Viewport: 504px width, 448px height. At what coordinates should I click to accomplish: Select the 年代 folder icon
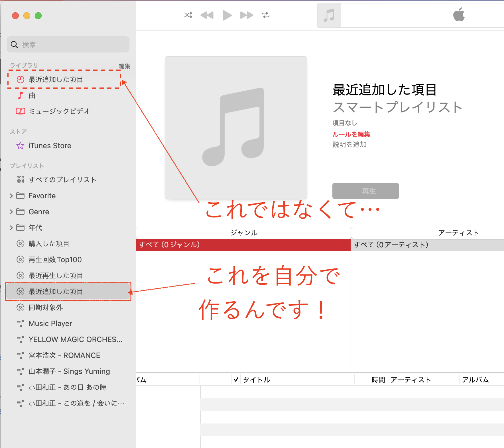coord(21,228)
